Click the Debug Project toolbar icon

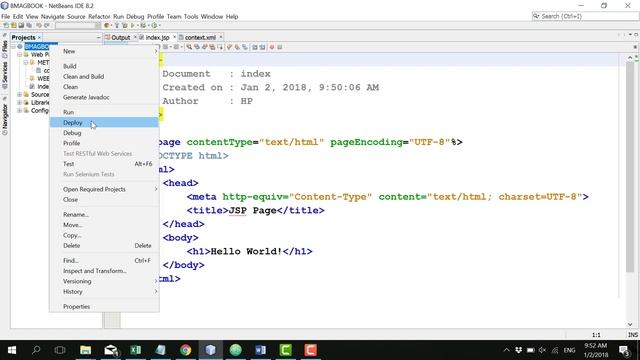tap(143, 25)
